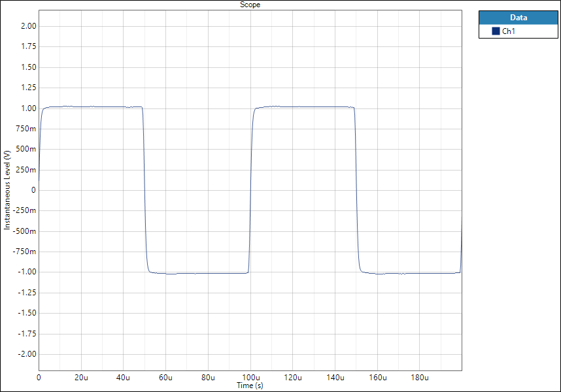Click the Scope graph title
Image resolution: width=561 pixels, height=392 pixels.
250,5
